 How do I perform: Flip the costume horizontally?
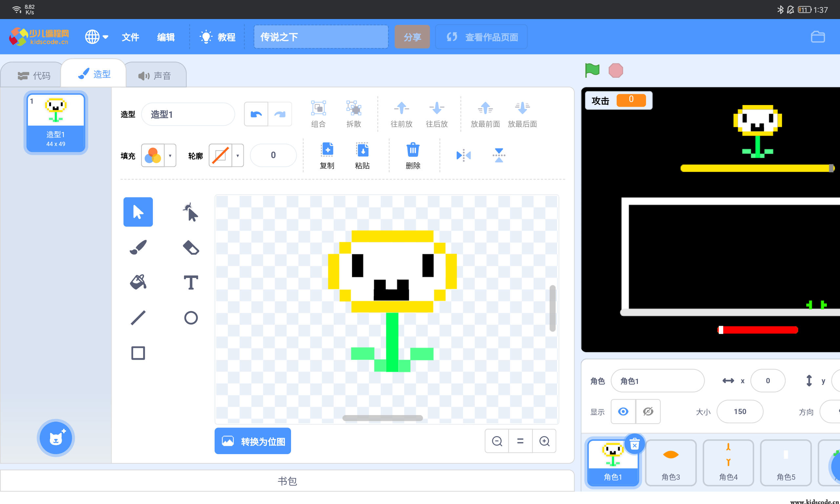pyautogui.click(x=463, y=155)
